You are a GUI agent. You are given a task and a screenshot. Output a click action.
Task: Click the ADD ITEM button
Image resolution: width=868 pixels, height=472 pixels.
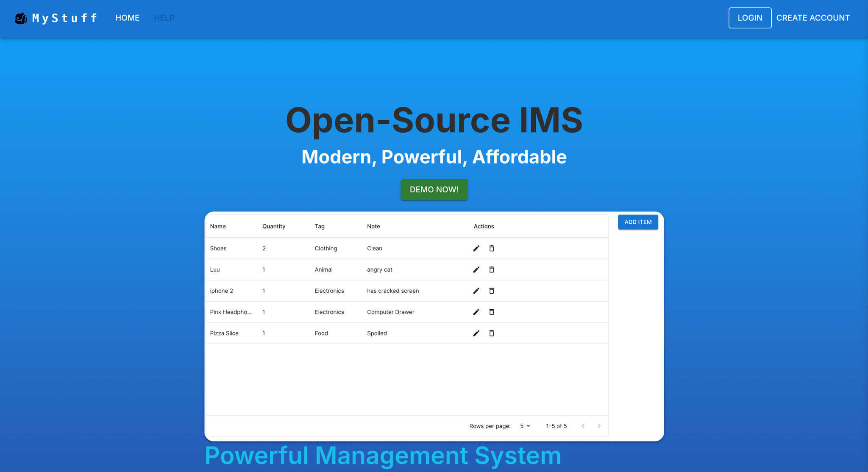point(638,222)
